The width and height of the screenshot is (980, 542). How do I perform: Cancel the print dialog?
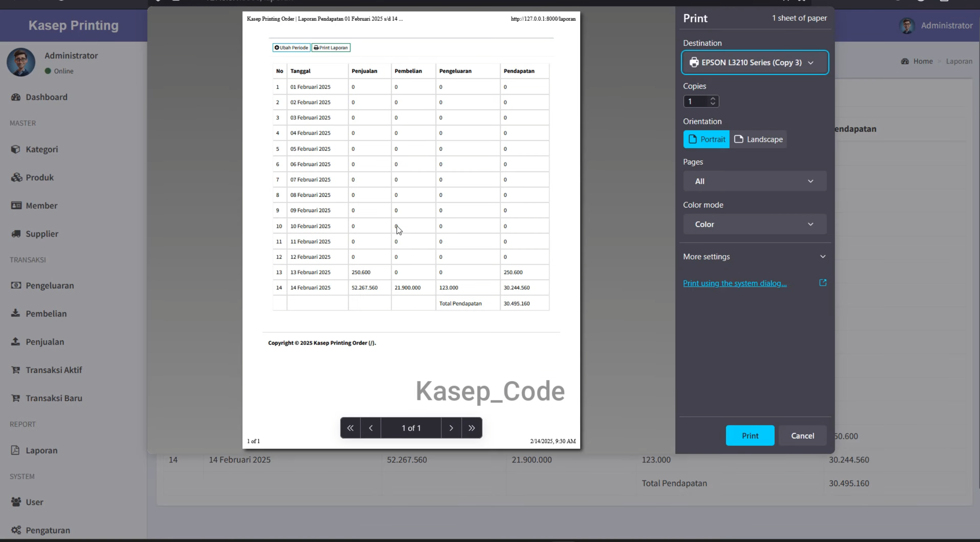(x=802, y=435)
